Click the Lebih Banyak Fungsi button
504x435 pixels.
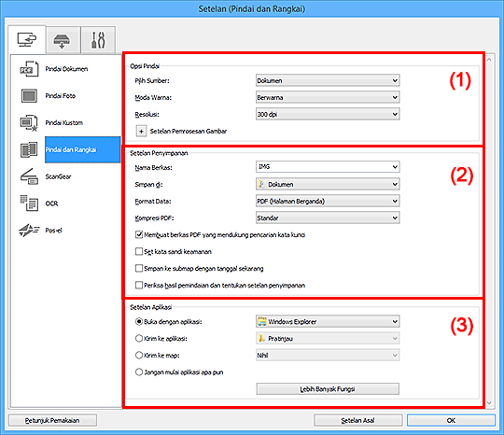pyautogui.click(x=328, y=388)
